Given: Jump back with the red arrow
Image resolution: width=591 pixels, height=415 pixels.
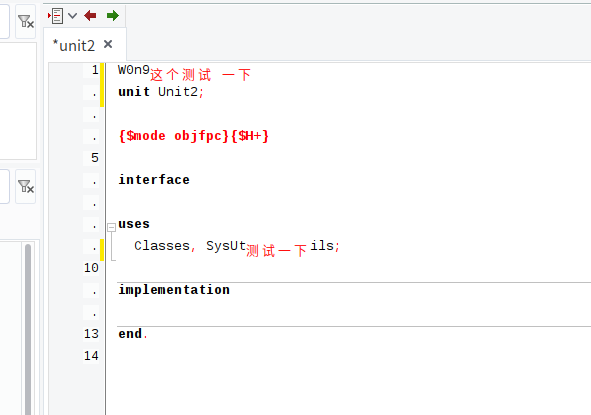Looking at the screenshot, I should click(x=90, y=16).
